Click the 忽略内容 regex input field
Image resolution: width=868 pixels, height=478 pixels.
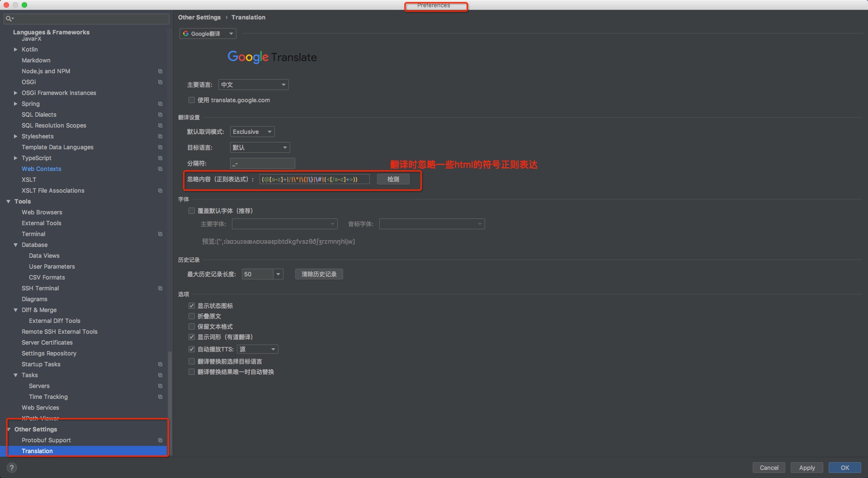click(315, 180)
